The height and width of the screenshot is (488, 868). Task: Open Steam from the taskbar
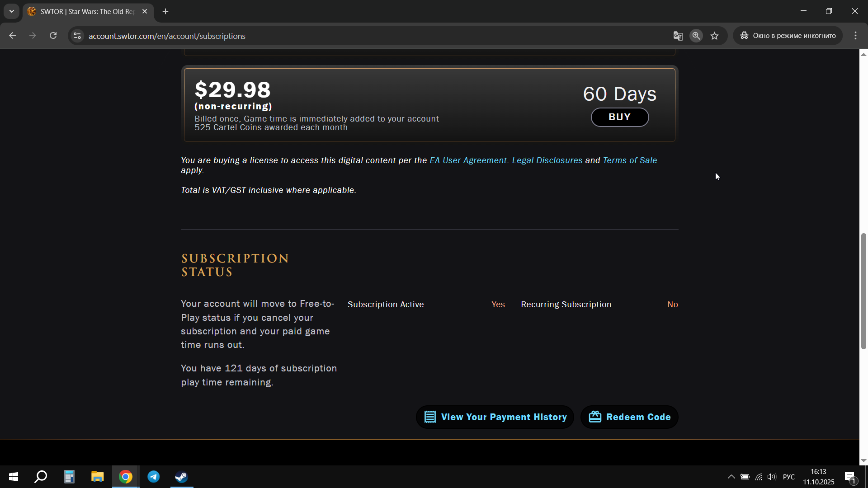(x=182, y=477)
